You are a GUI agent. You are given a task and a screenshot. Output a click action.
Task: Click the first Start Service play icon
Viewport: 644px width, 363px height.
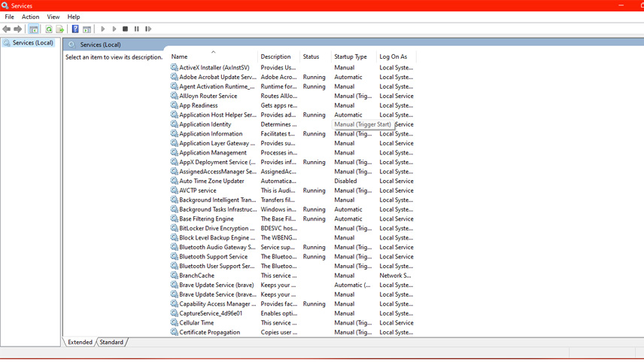(102, 29)
